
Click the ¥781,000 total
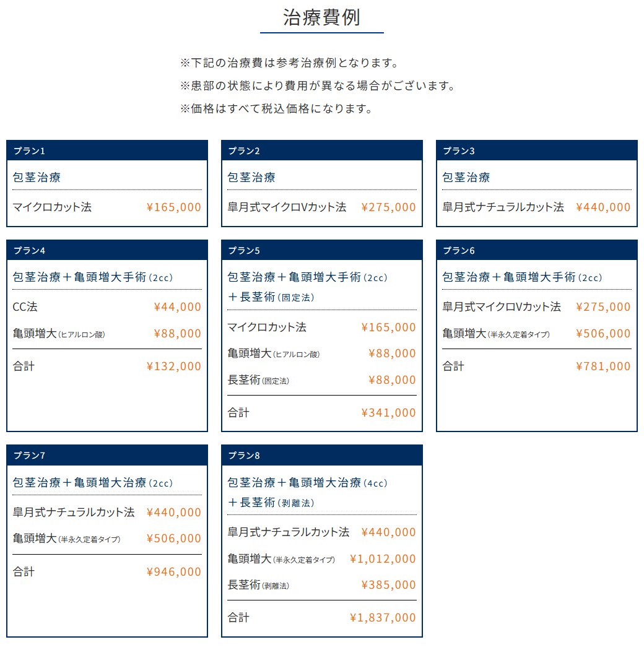coord(603,366)
